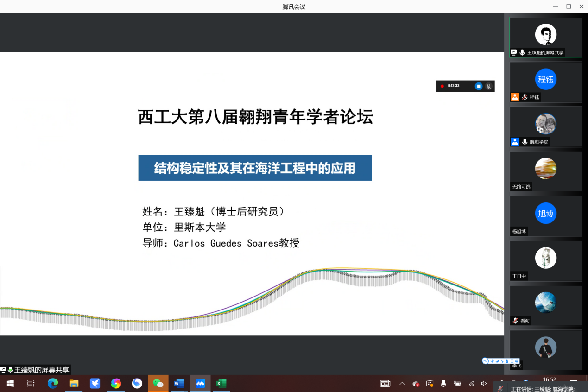Viewport: 588px width, 392px height.
Task: Select the 杨旭博 participant avatar
Action: click(545, 214)
